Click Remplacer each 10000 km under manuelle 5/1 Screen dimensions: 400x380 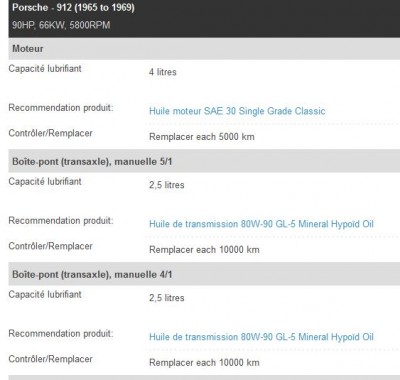point(204,250)
